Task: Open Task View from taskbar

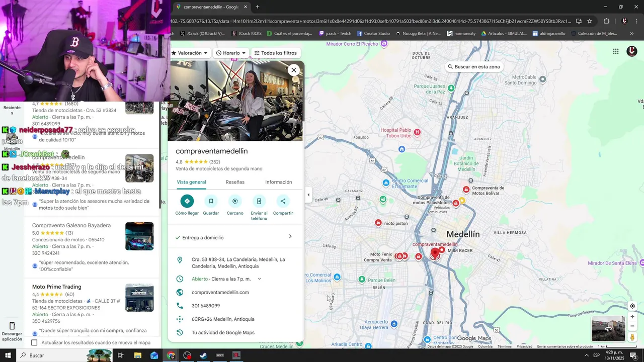Action: pyautogui.click(x=121, y=355)
